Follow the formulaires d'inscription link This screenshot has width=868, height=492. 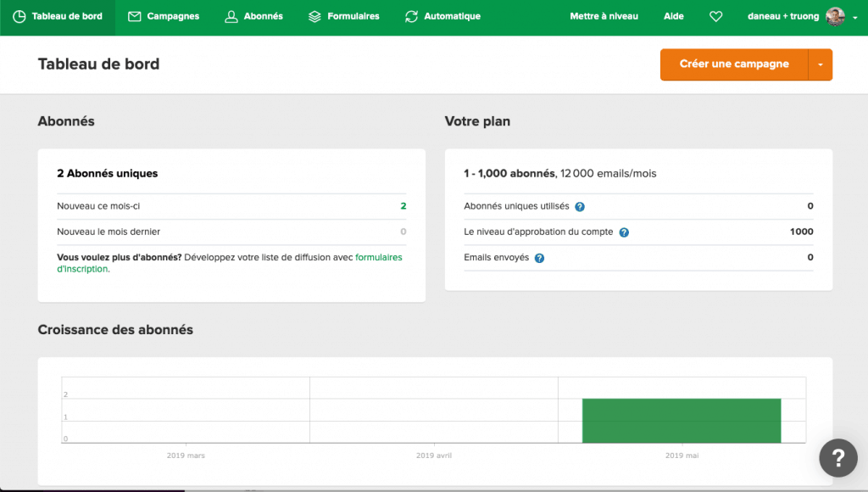[x=378, y=257]
